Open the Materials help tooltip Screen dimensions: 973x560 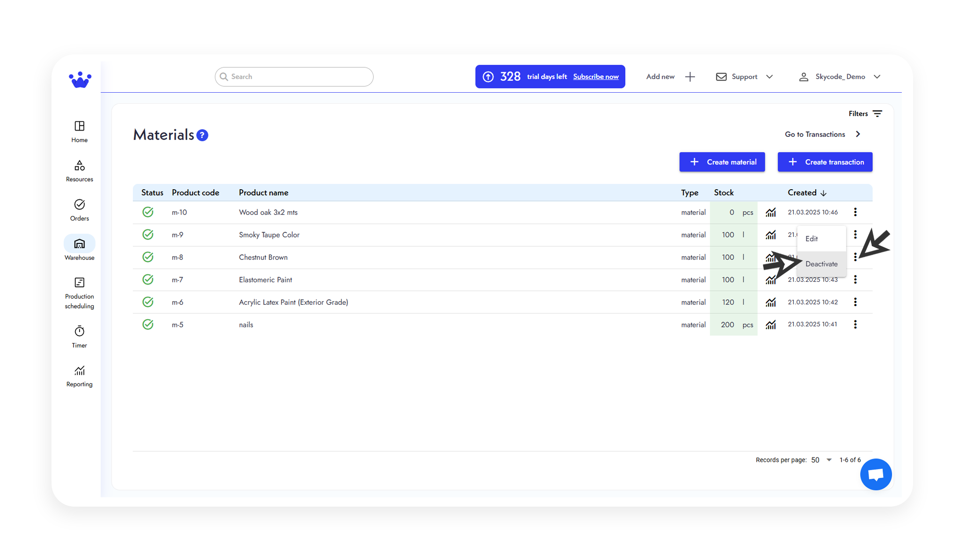click(x=202, y=135)
